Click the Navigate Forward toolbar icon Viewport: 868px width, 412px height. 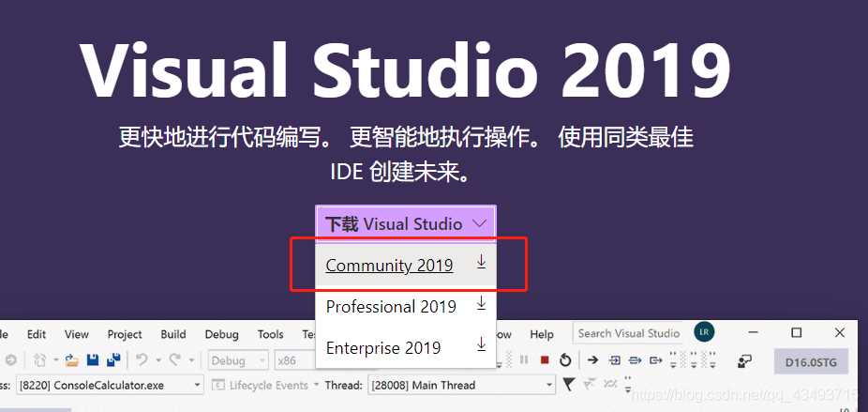click(x=9, y=360)
